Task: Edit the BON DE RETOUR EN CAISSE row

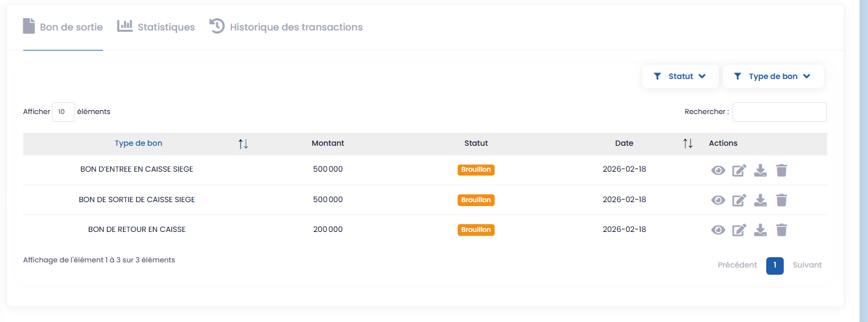Action: 739,230
